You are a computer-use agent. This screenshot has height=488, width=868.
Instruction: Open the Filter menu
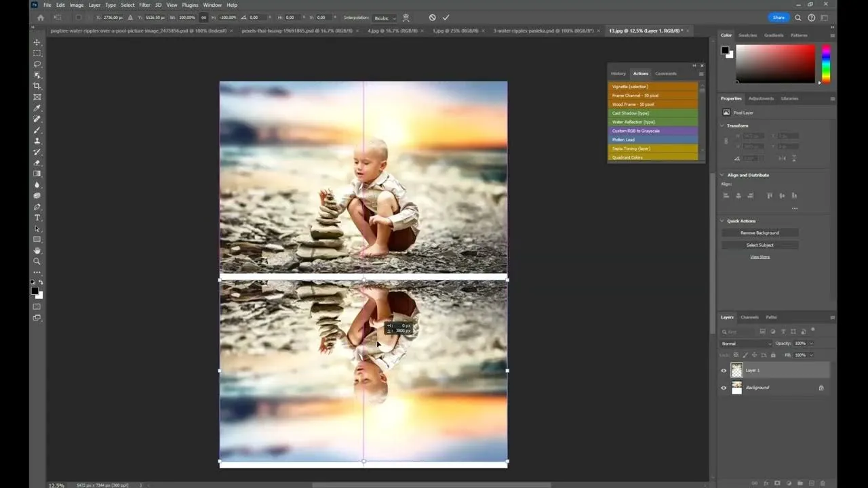[144, 5]
